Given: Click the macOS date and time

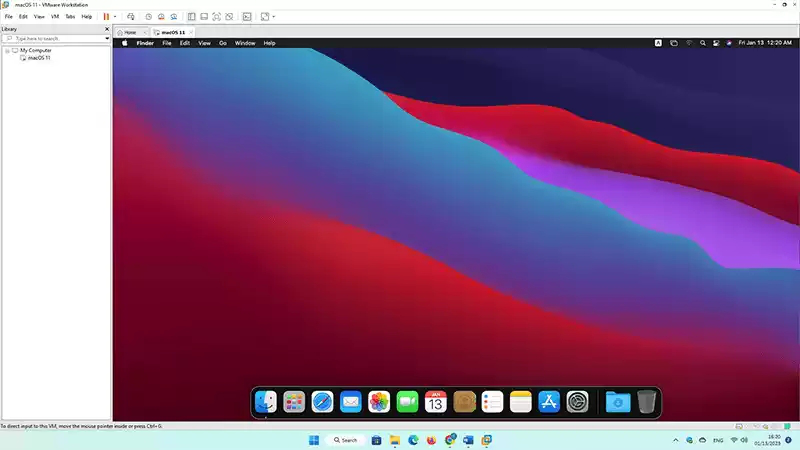Looking at the screenshot, I should (765, 43).
